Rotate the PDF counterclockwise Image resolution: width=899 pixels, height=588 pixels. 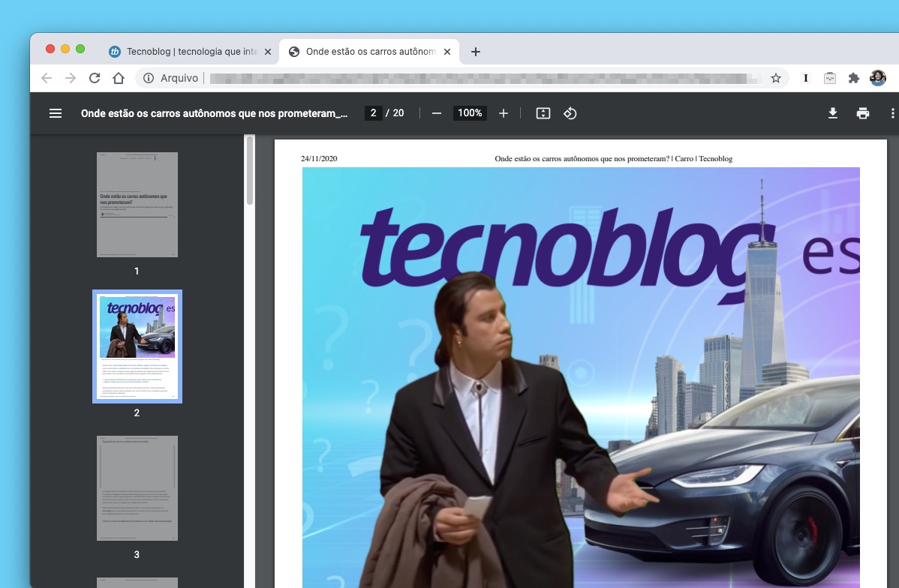(570, 113)
